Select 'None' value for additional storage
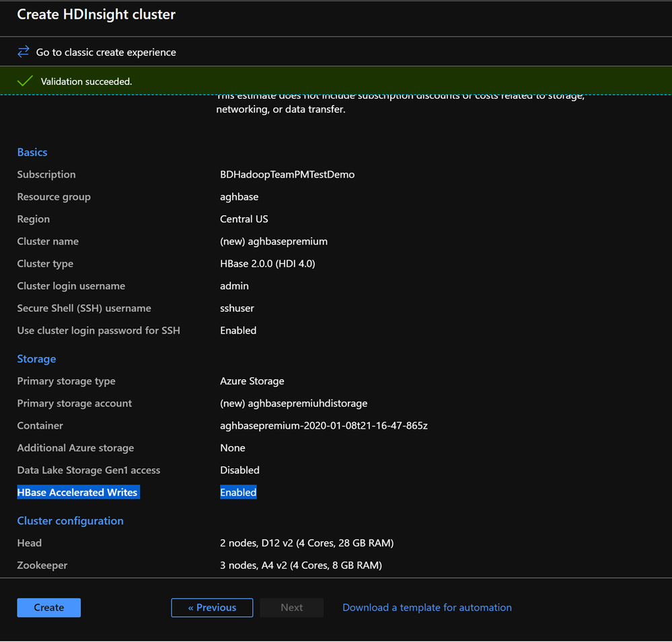The image size is (672, 642). point(233,448)
